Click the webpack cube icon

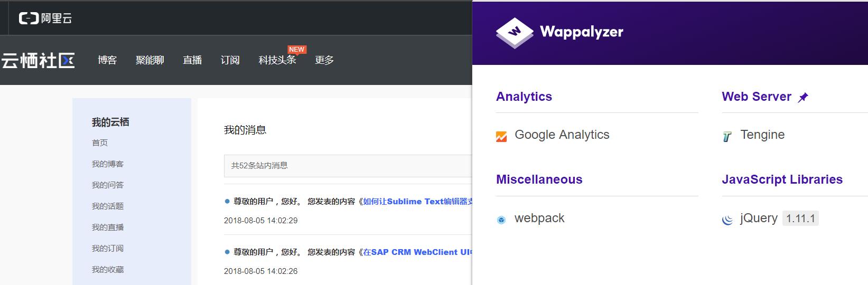[x=501, y=220]
